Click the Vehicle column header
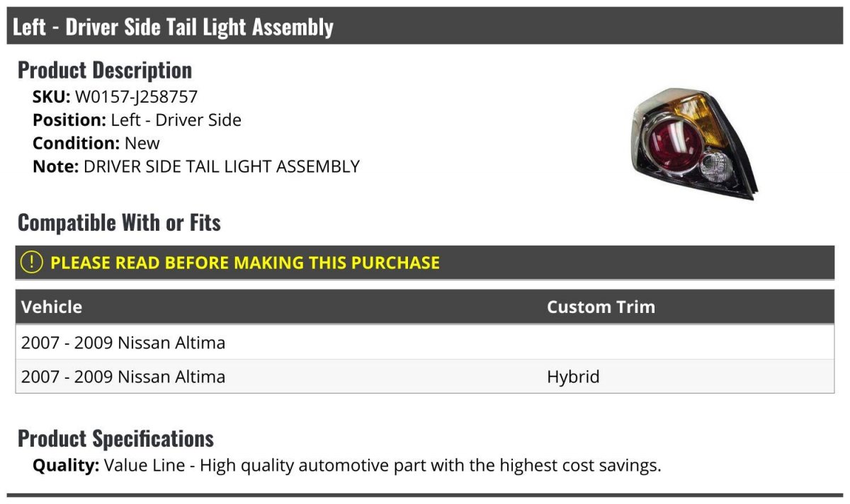The height and width of the screenshot is (504, 850). click(52, 307)
